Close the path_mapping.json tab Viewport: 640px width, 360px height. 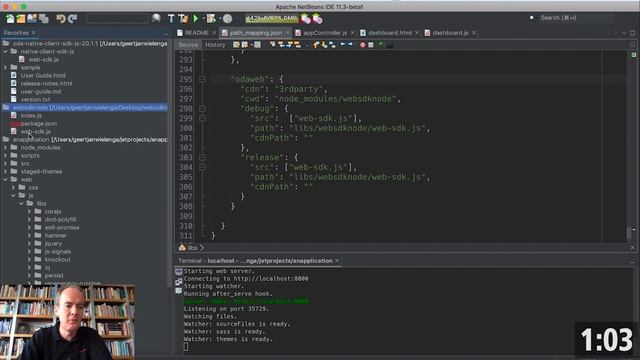[x=287, y=33]
